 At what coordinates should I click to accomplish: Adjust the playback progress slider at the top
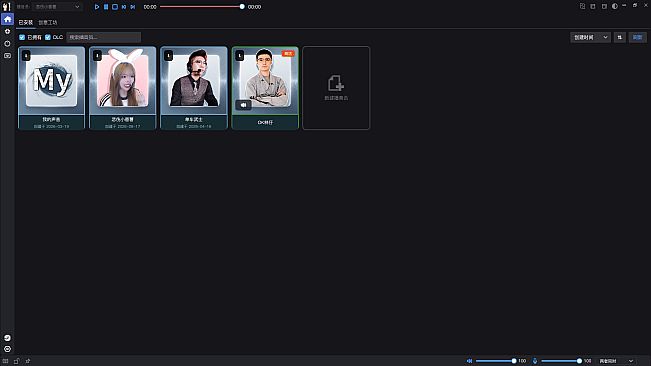pyautogui.click(x=202, y=7)
